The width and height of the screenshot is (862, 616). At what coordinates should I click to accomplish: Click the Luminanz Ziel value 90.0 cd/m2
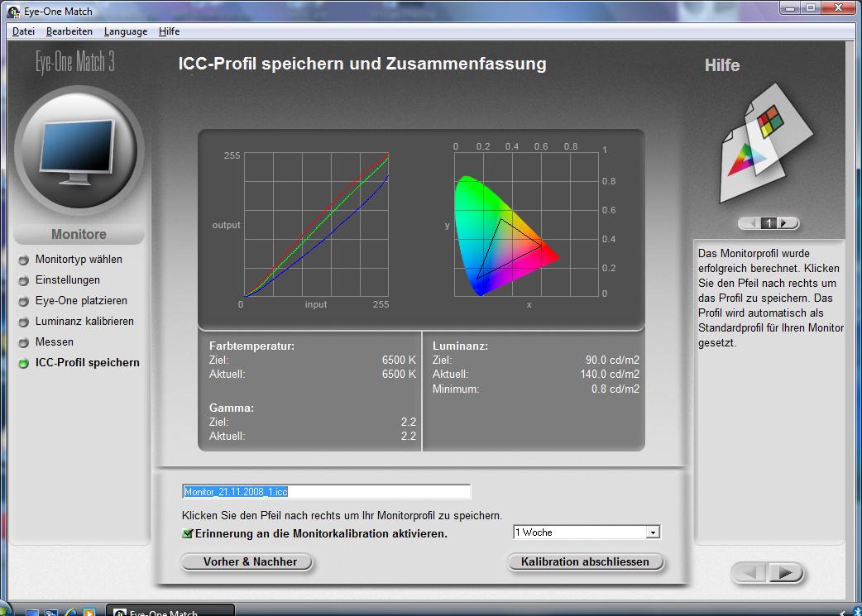[x=612, y=360]
